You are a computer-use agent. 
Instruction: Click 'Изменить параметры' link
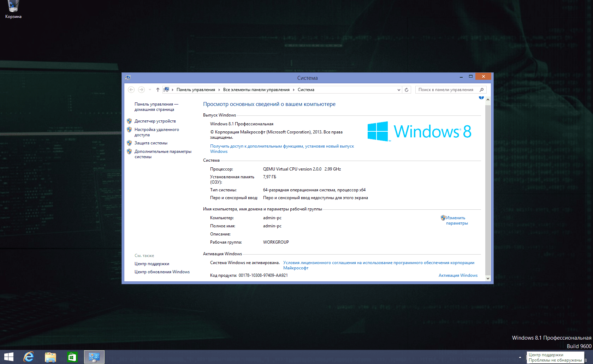(x=456, y=220)
